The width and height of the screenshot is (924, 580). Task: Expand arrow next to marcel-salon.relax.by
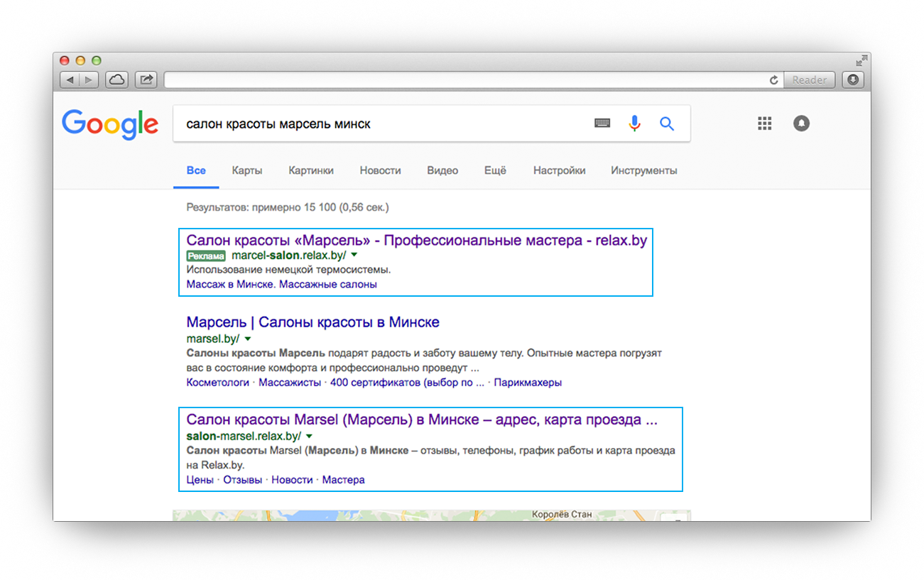click(354, 255)
